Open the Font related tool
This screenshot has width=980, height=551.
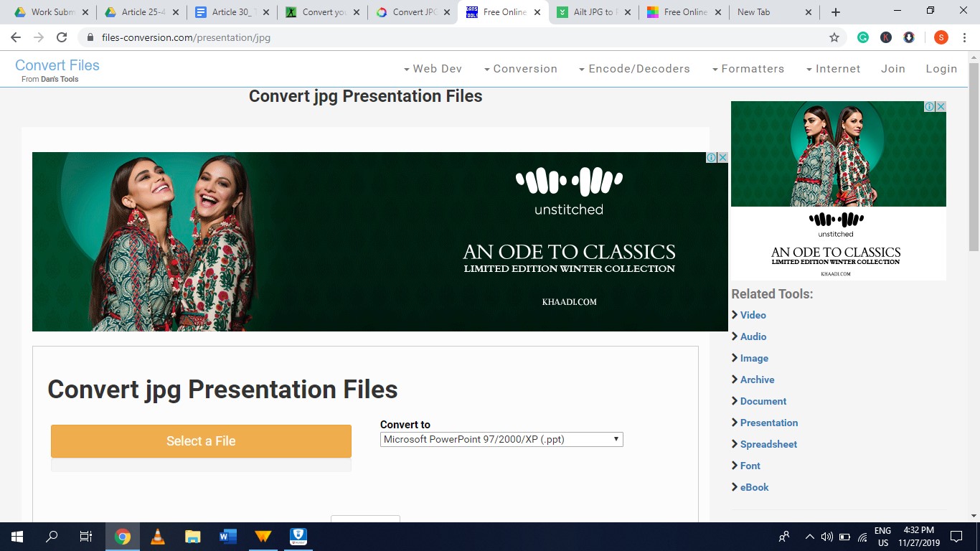(x=750, y=466)
